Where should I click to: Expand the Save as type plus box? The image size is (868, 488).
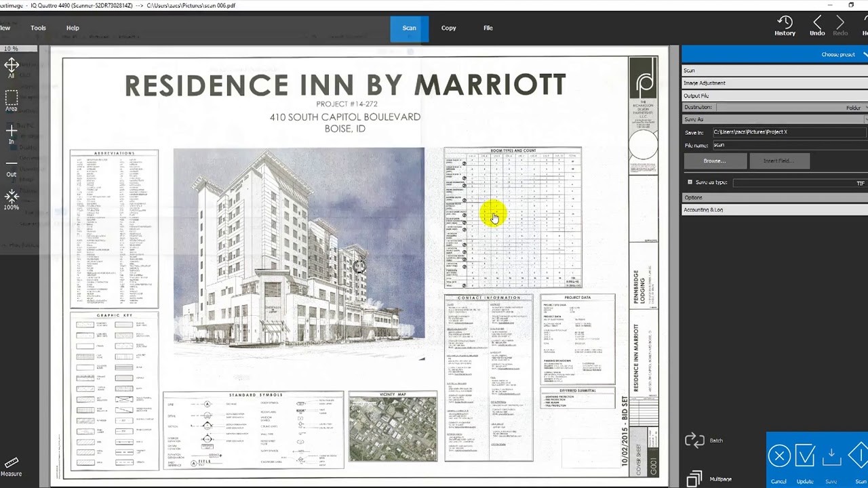(690, 182)
